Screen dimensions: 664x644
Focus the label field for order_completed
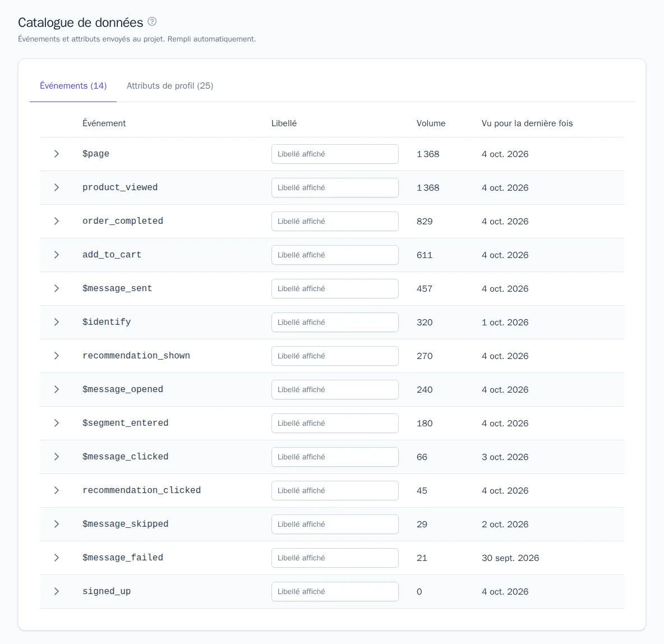335,221
